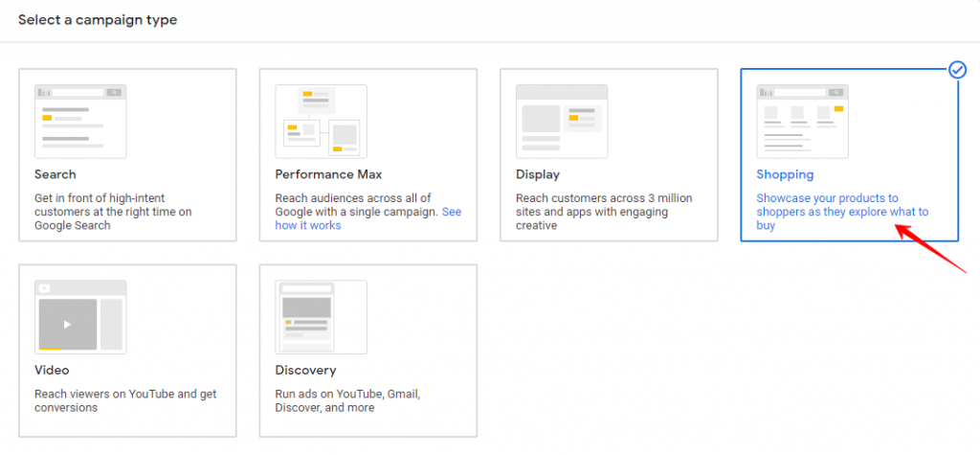The image size is (980, 455).
Task: Click the Search campaign illustration icon
Action: [x=80, y=122]
